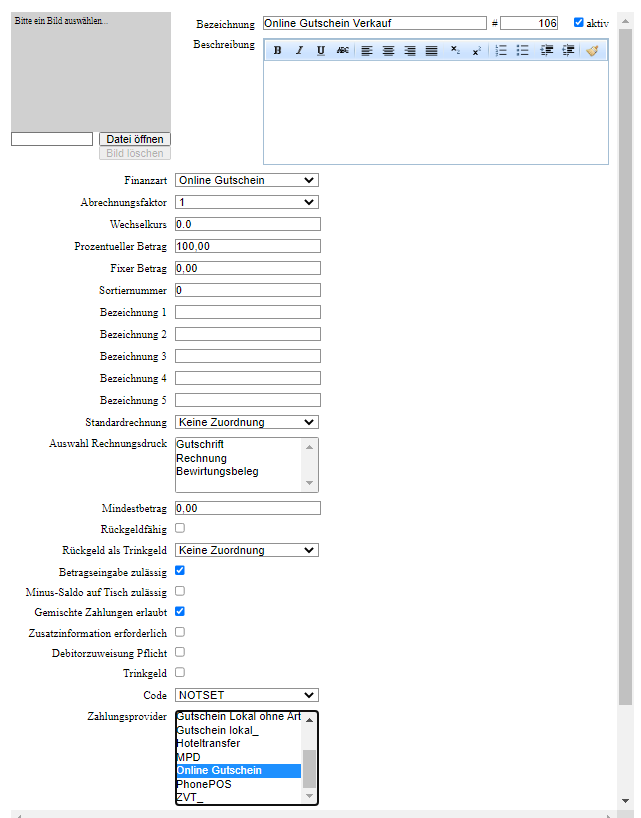Viewport: 641px width, 818px height.
Task: Open the Code dropdown showing NOTSET
Action: pyautogui.click(x=247, y=695)
